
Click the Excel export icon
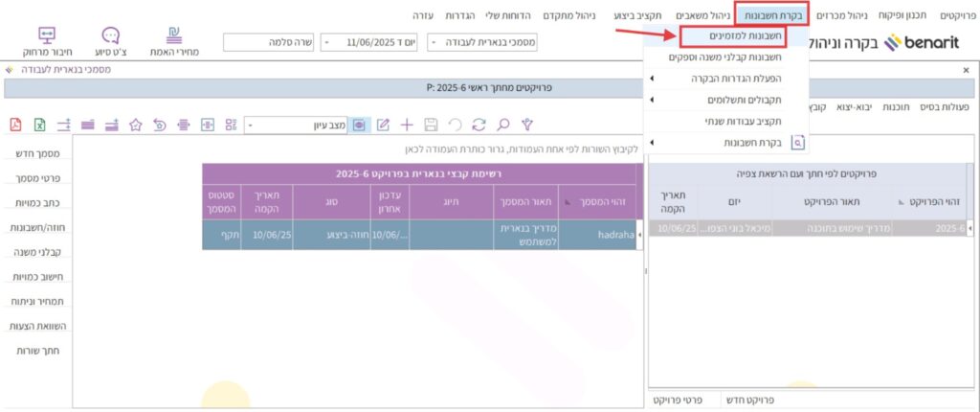click(40, 125)
